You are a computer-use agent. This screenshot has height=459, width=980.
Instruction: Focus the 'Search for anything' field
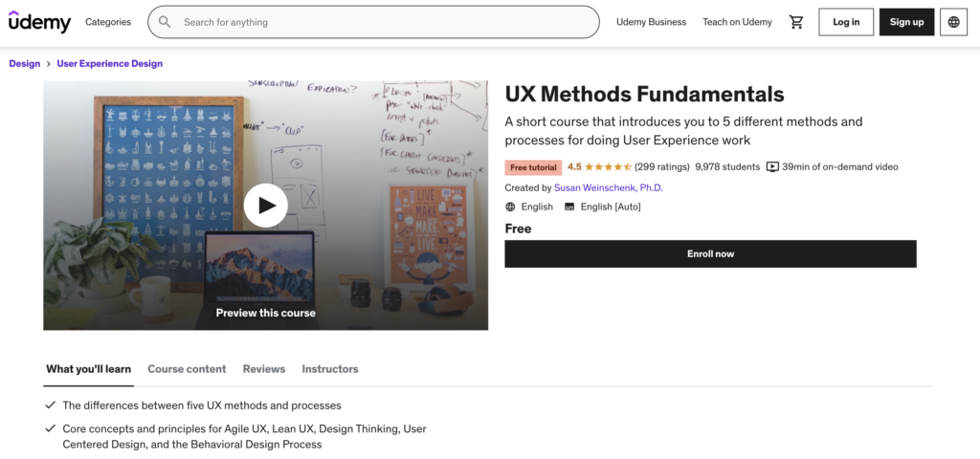pyautogui.click(x=374, y=22)
